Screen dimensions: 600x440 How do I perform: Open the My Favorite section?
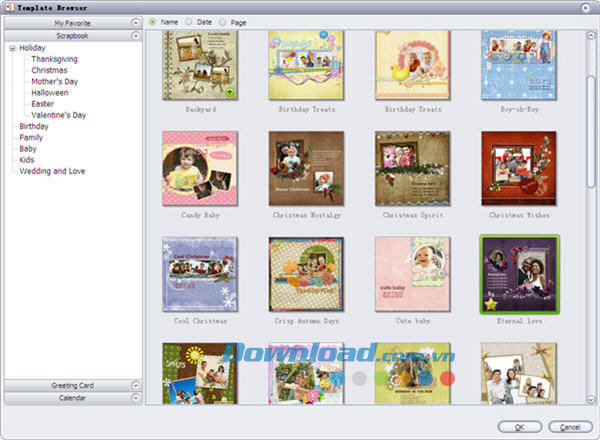[72, 21]
